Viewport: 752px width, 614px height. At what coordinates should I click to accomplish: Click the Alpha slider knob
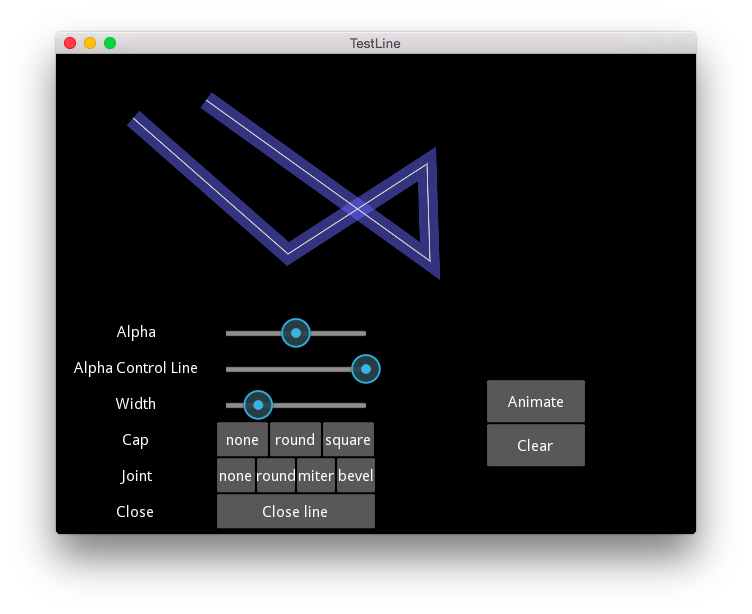coord(296,333)
